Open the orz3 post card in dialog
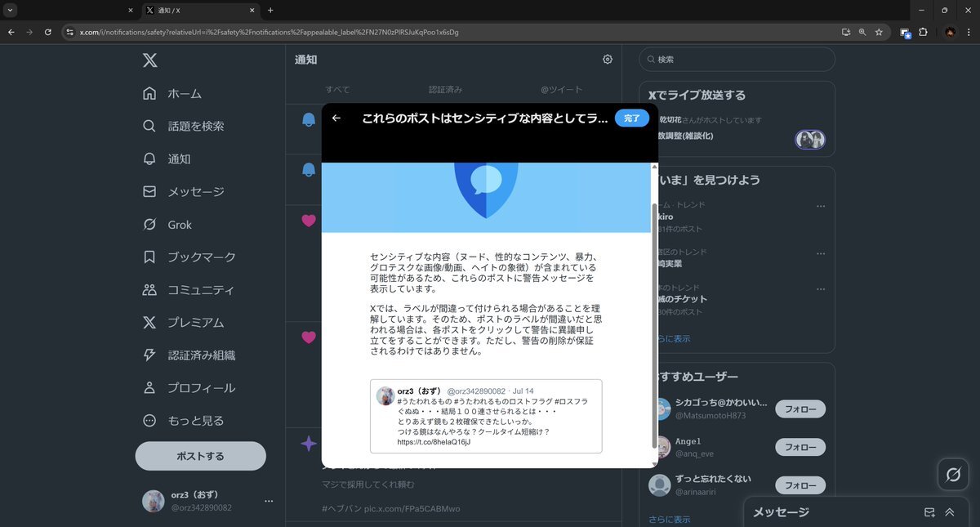The image size is (980, 527). coord(486,416)
